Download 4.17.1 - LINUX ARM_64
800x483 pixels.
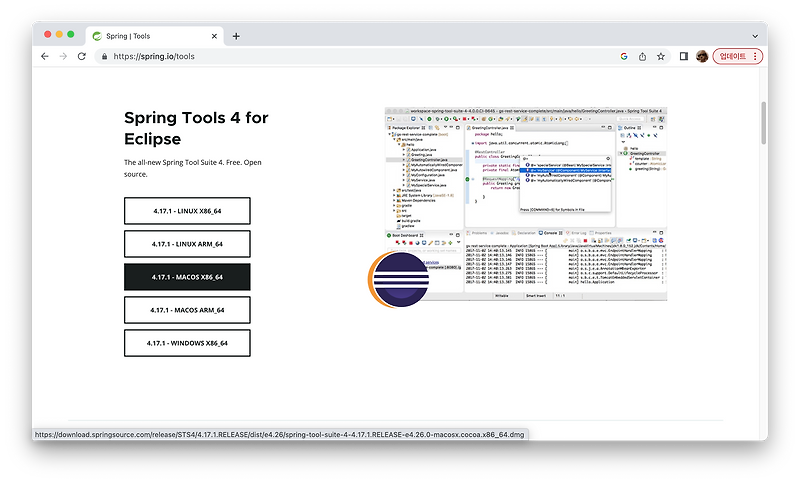[x=187, y=244]
